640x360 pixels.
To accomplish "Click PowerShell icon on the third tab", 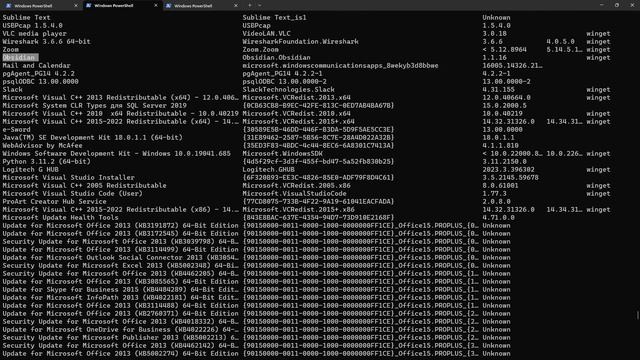I will click(x=169, y=6).
